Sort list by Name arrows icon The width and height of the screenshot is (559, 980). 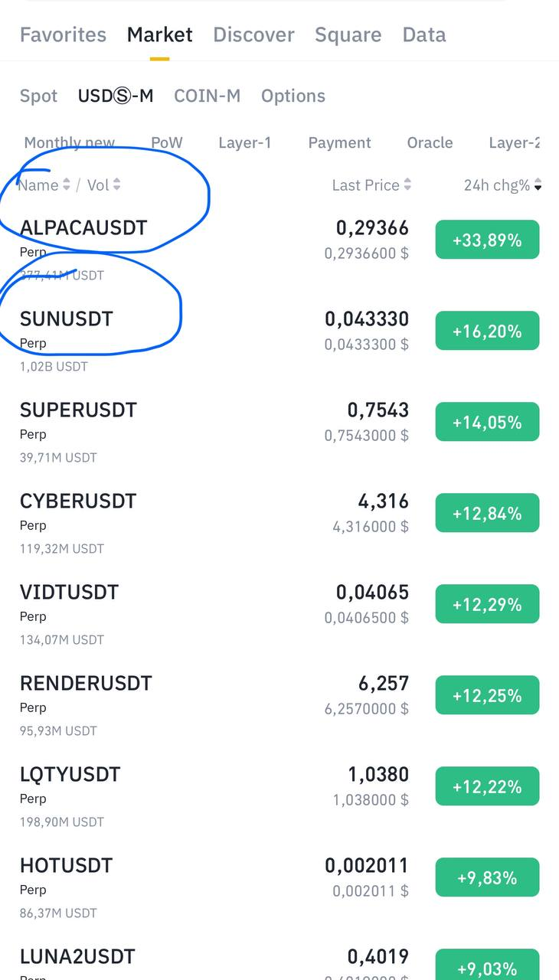tap(67, 185)
